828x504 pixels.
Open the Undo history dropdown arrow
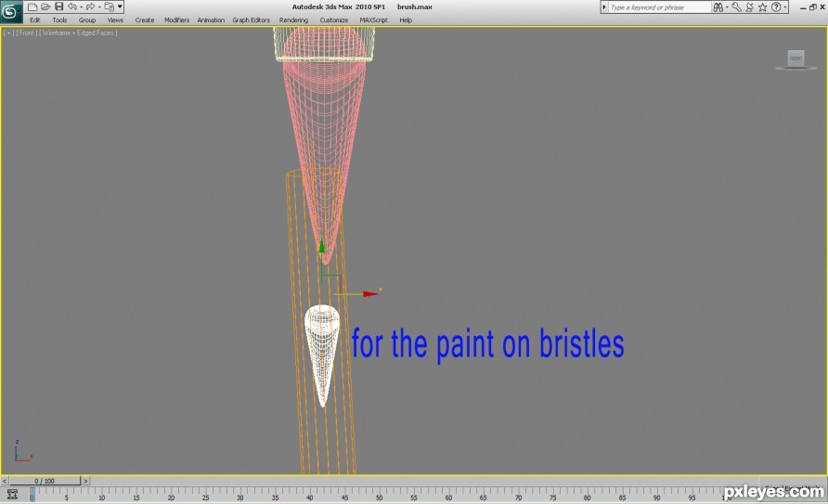pos(82,6)
